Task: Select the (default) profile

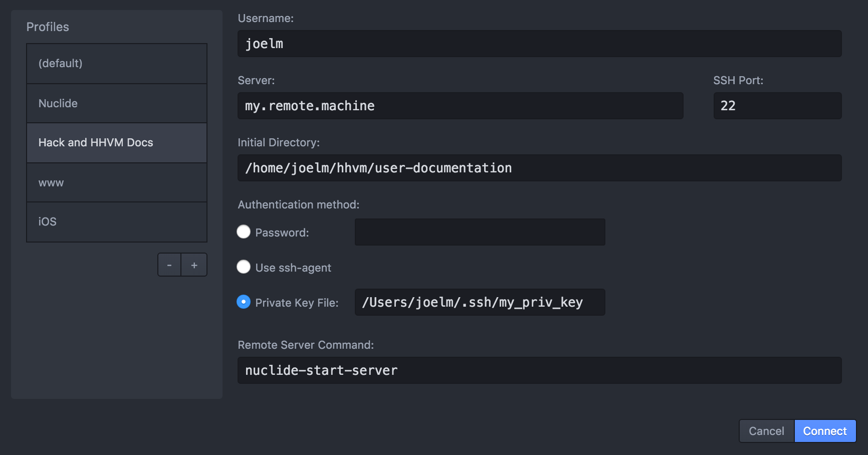Action: [117, 64]
